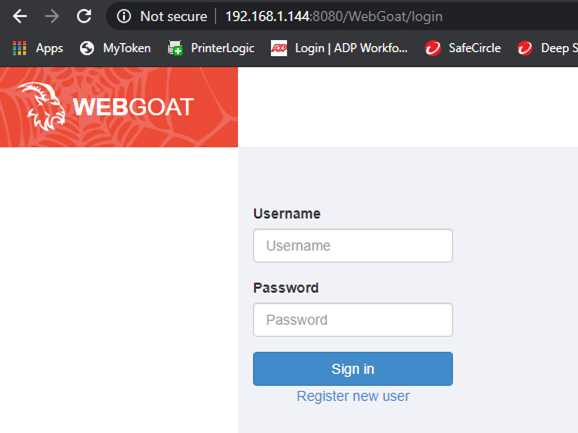The width and height of the screenshot is (578, 433).
Task: Open the Login | ADP Workforce bookmark
Action: pos(340,48)
